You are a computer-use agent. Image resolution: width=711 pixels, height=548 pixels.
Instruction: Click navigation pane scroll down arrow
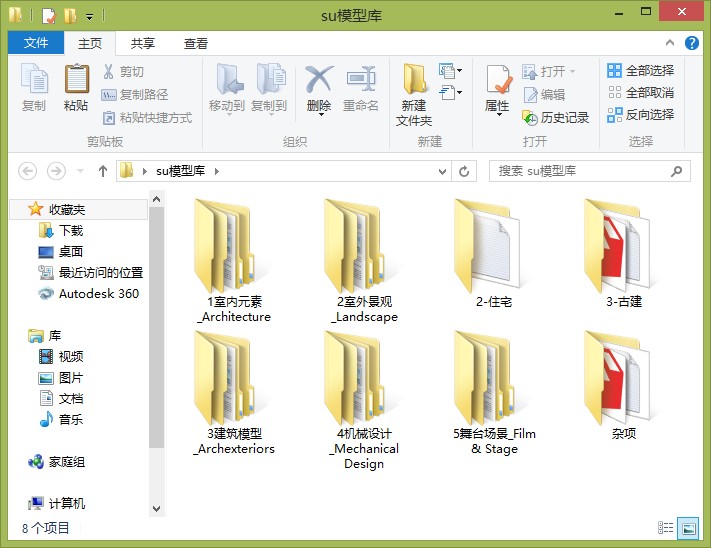pyautogui.click(x=156, y=509)
